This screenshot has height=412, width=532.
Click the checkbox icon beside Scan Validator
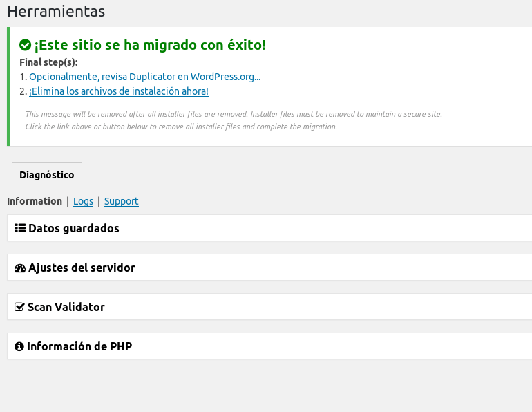point(19,307)
